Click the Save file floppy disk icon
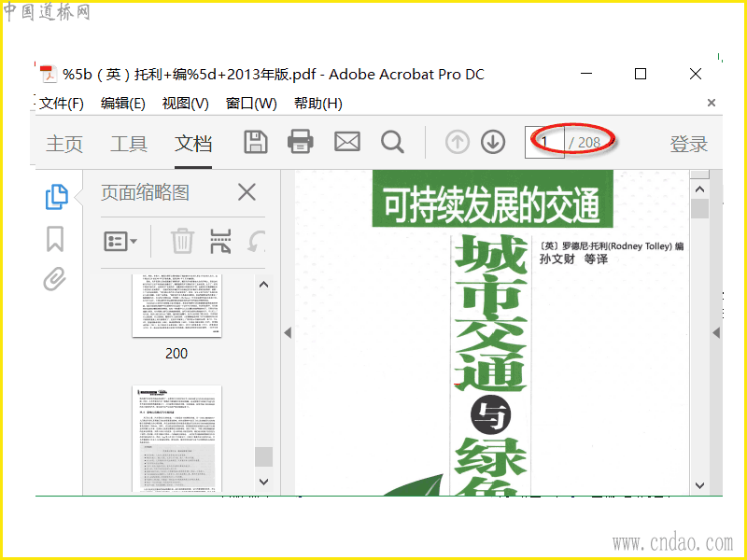This screenshot has height=560, width=747. [x=256, y=142]
